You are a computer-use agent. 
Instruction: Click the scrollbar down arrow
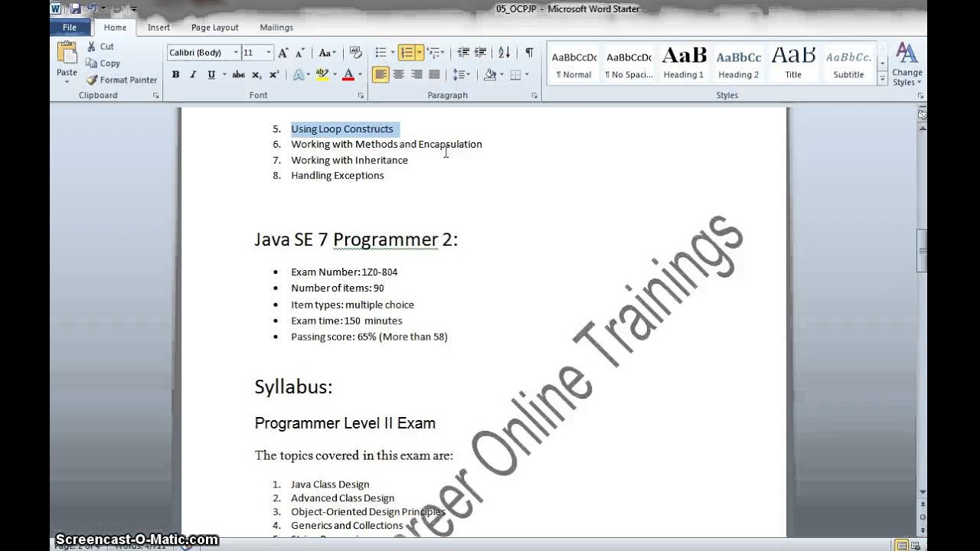922,493
